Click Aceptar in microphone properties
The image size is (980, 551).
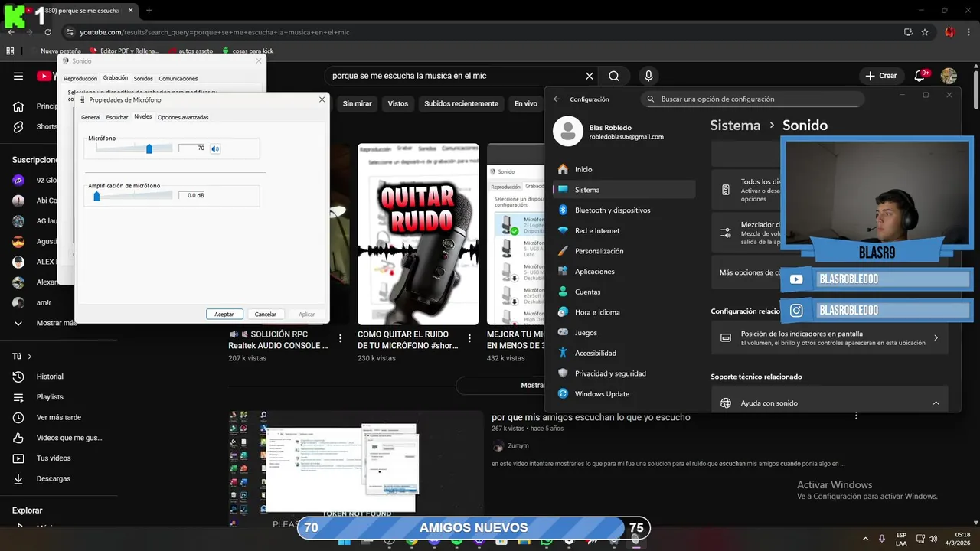tap(224, 314)
